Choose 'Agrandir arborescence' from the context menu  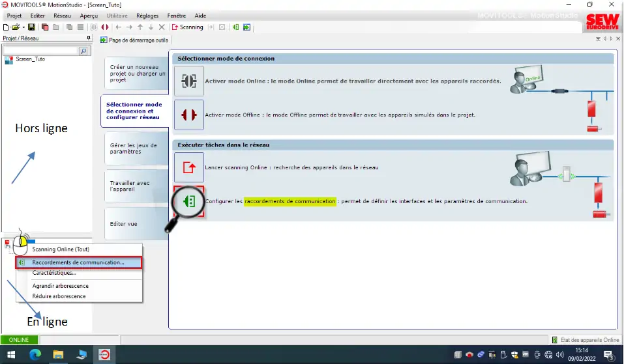(x=79, y=286)
